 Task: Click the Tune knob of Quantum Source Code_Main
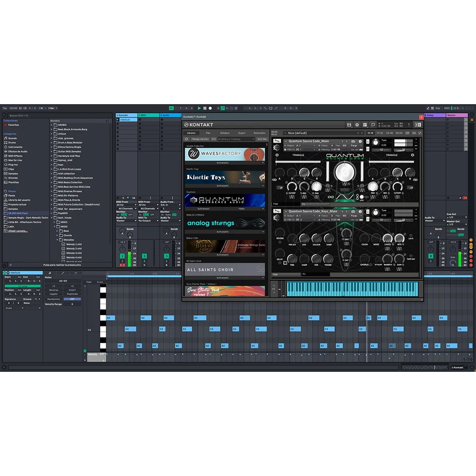(376, 143)
